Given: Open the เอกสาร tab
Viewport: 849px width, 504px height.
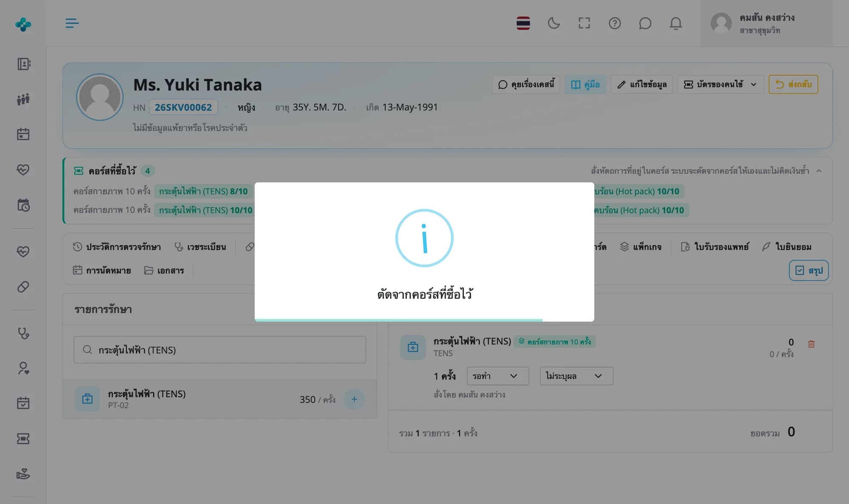Looking at the screenshot, I should point(164,270).
